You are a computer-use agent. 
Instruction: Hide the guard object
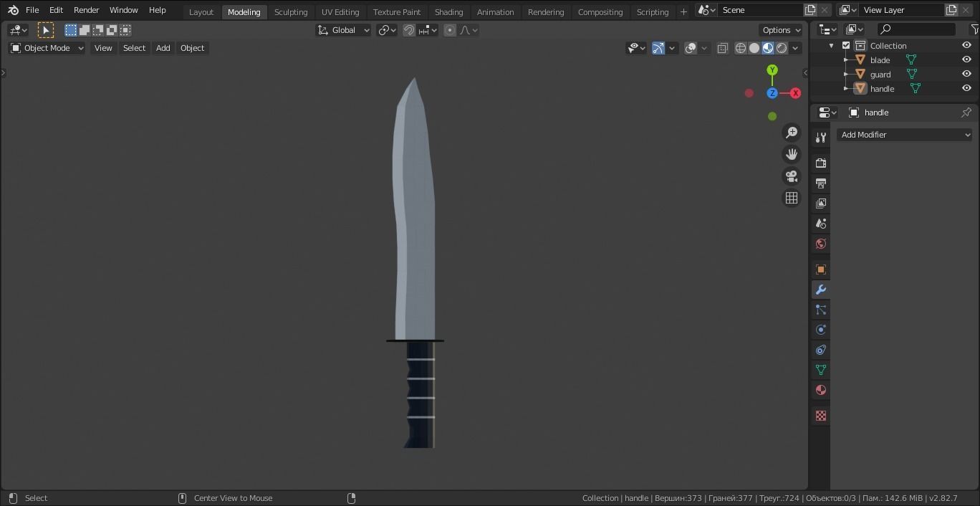click(x=966, y=75)
